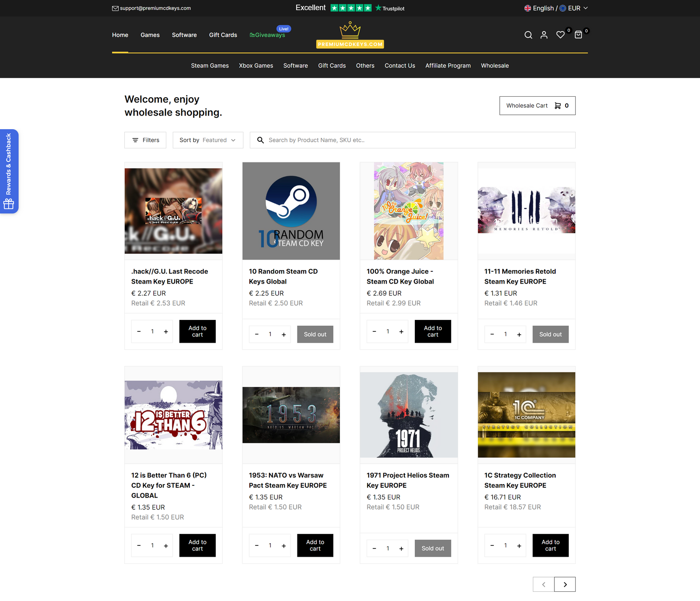
Task: Click the product name search field
Action: point(413,140)
